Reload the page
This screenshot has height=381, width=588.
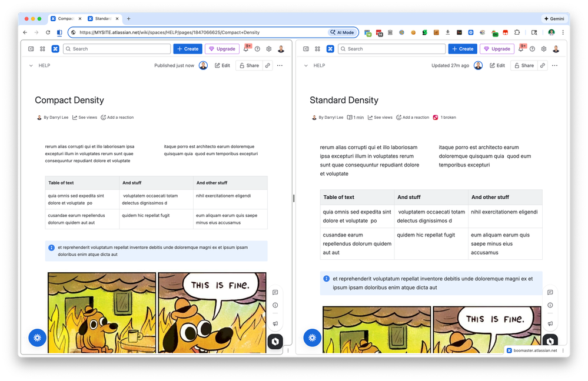(x=48, y=32)
